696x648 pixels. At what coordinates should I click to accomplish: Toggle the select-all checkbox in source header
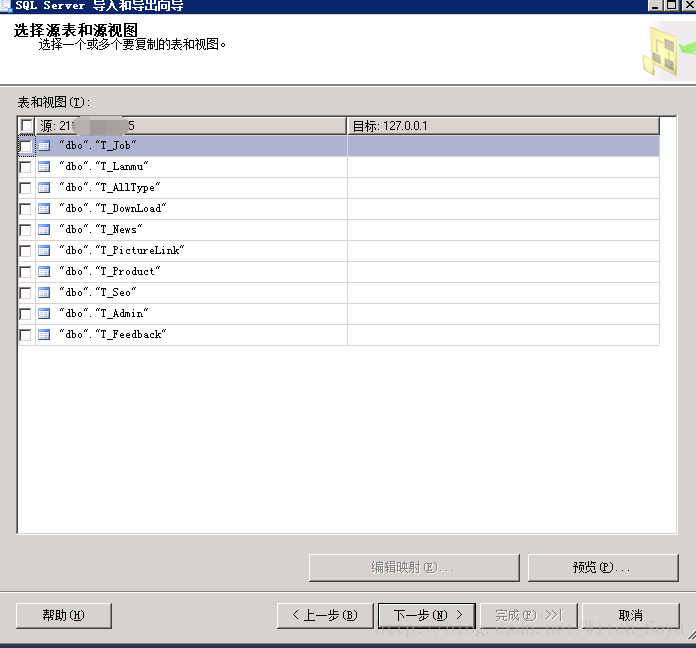click(27, 126)
